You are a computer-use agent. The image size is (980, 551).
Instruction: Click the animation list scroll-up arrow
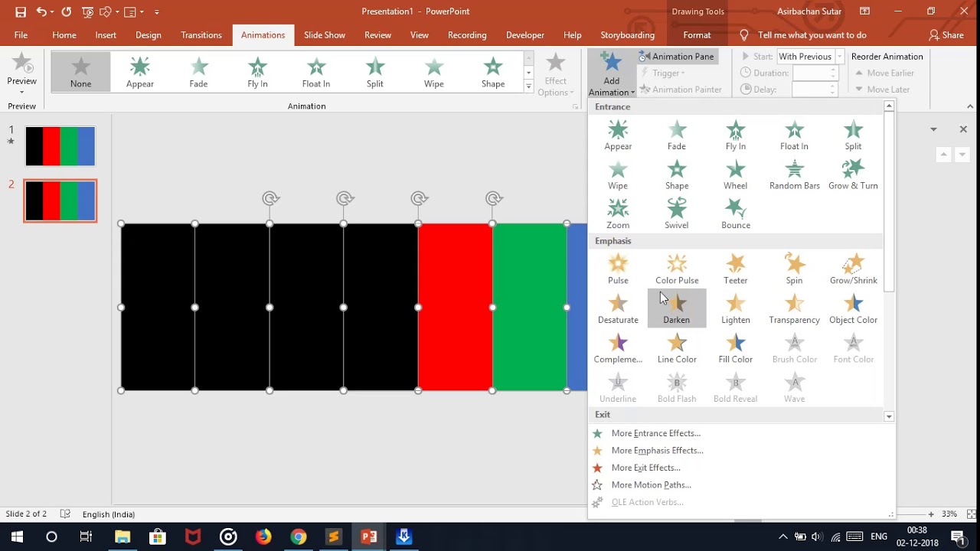(943, 155)
